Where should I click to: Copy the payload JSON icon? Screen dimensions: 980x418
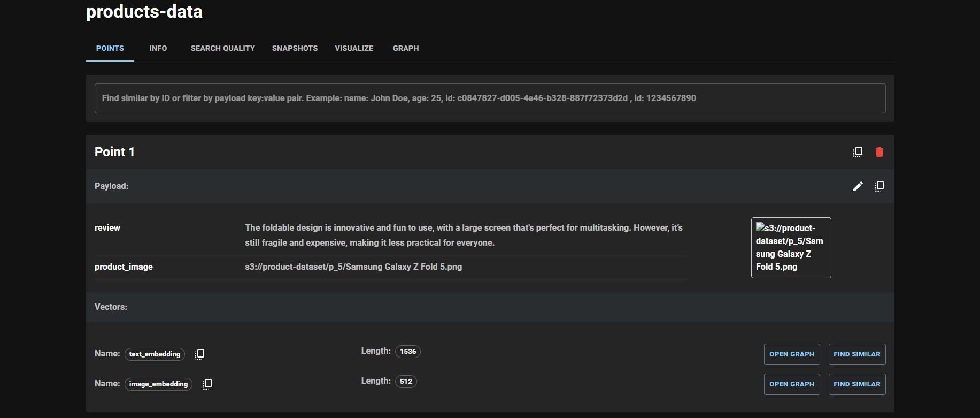879,186
